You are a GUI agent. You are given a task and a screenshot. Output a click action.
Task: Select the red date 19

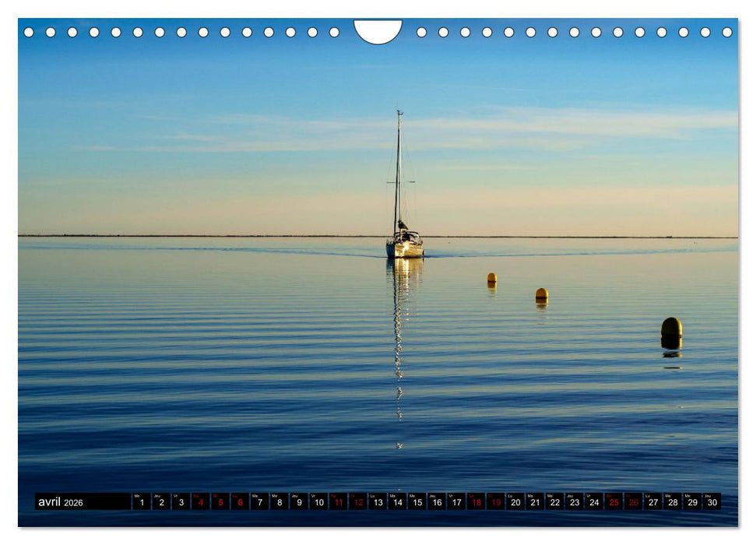[x=496, y=503]
